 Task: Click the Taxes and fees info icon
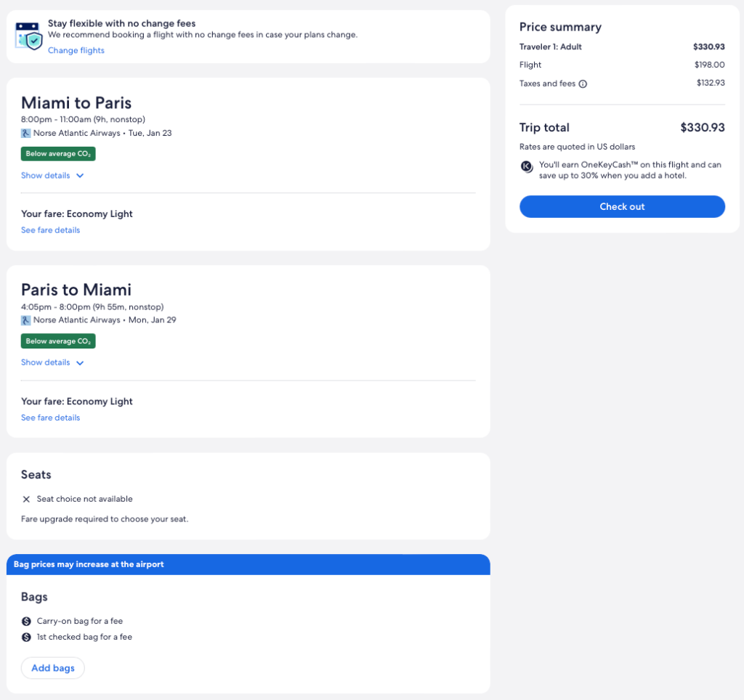click(583, 84)
